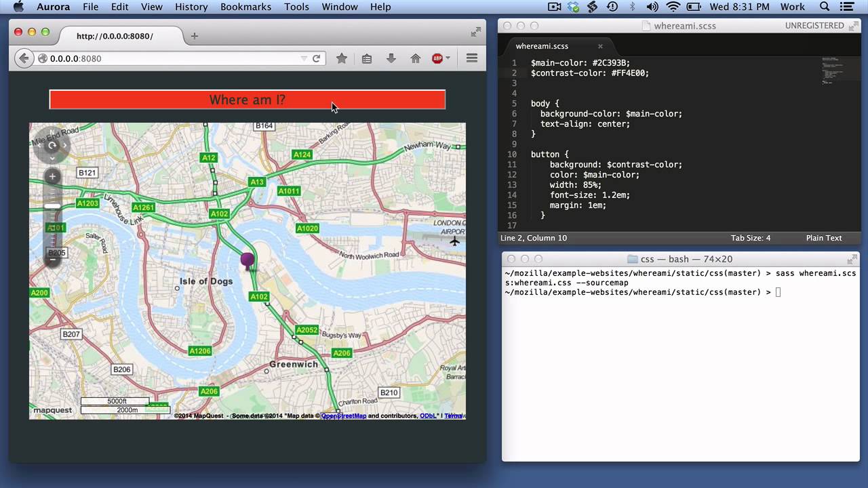This screenshot has width=868, height=488.
Task: Click the Isle of Dogs label on map
Action: tap(206, 281)
